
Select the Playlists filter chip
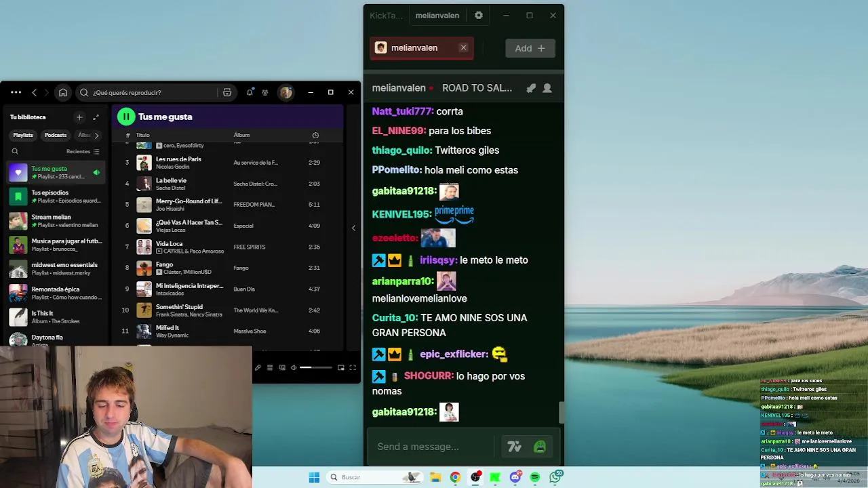click(x=23, y=135)
